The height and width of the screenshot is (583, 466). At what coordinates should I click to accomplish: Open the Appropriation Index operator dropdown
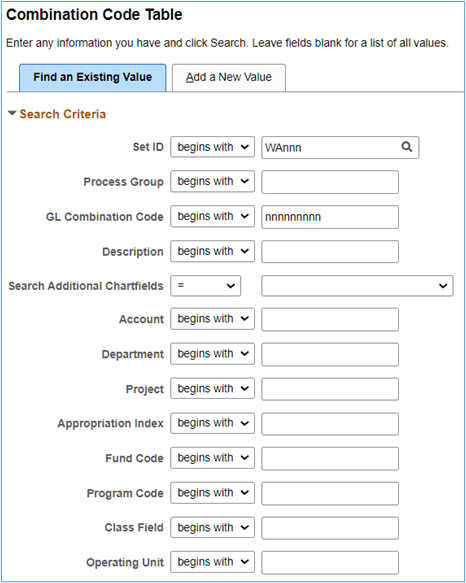pos(212,423)
